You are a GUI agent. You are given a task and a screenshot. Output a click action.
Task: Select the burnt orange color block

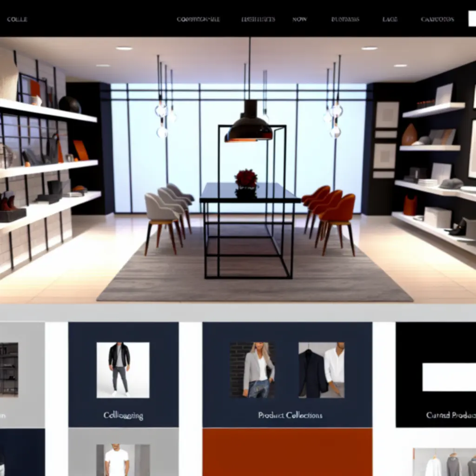pyautogui.click(x=287, y=452)
